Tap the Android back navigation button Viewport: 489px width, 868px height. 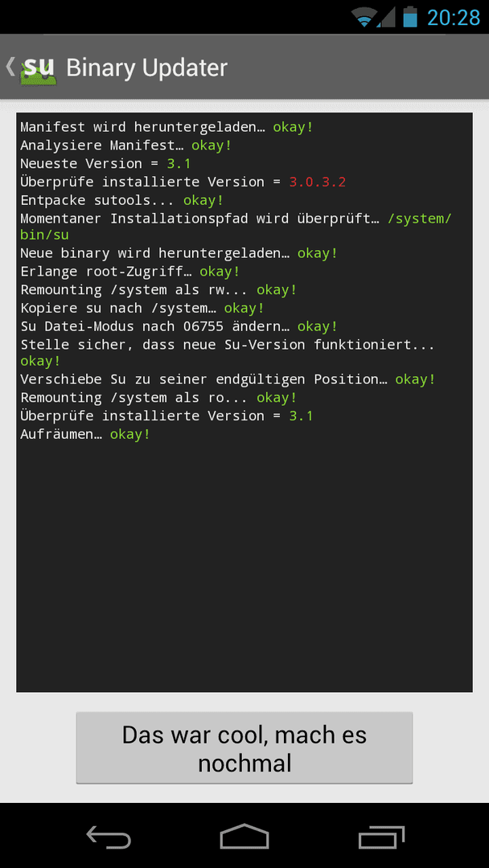click(109, 837)
